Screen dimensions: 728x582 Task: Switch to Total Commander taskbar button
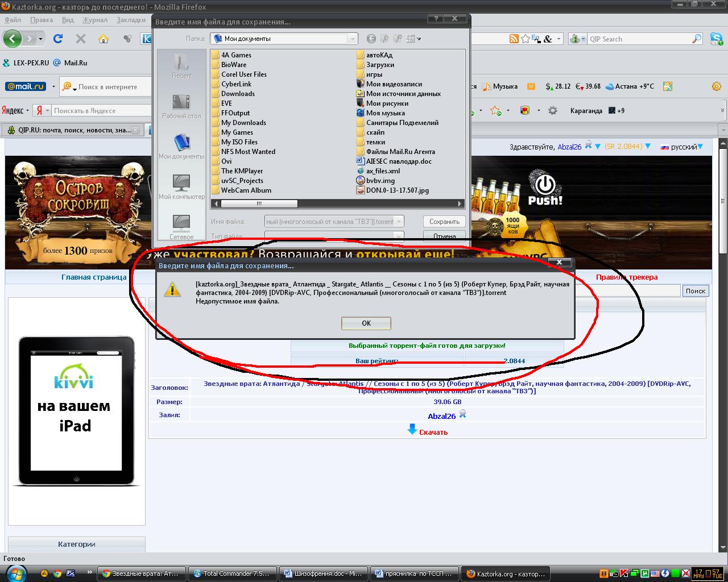click(232, 573)
